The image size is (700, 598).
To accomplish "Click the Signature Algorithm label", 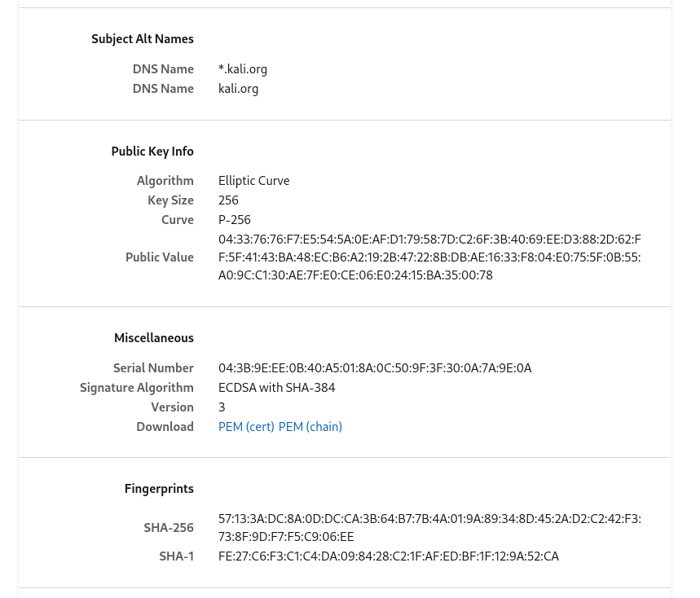I will click(137, 388).
